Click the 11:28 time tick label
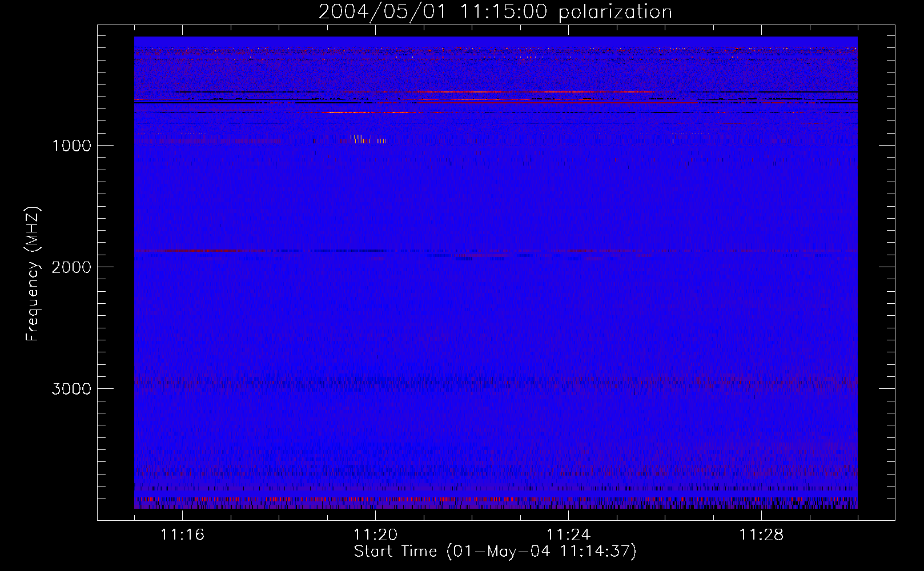924x571 pixels. click(x=761, y=535)
